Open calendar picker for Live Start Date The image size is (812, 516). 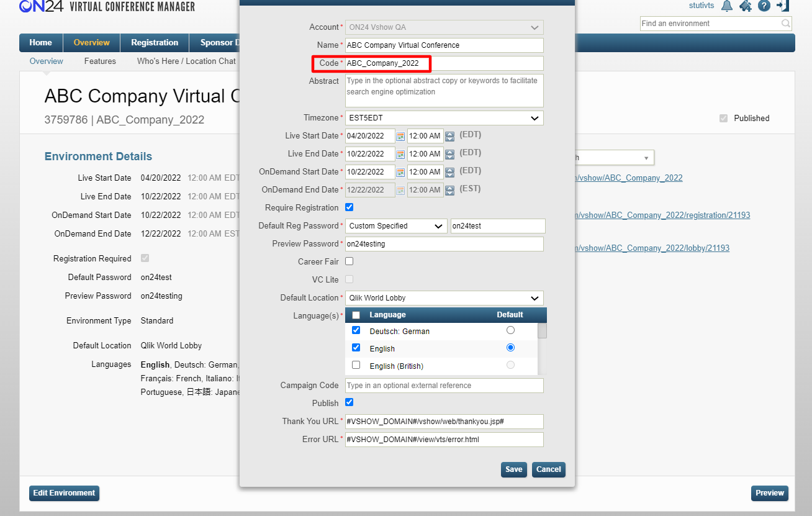point(400,136)
